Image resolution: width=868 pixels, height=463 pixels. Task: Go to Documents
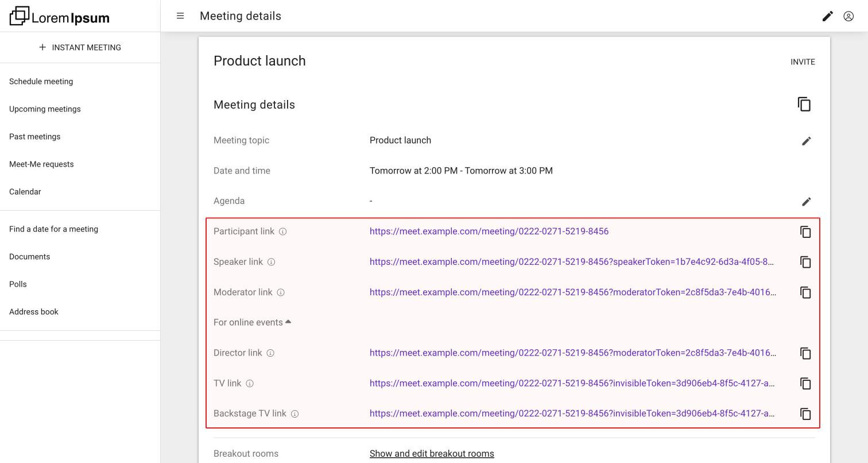tap(29, 257)
